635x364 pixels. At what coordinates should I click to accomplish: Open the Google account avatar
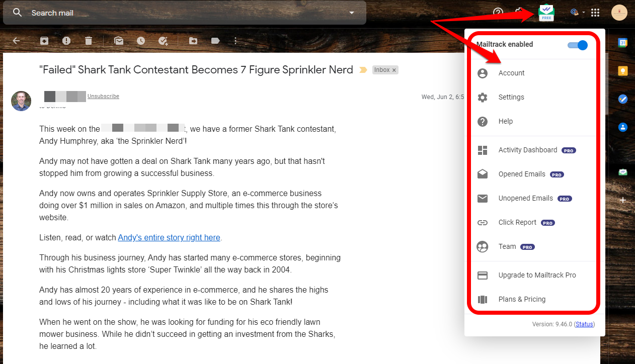(619, 13)
